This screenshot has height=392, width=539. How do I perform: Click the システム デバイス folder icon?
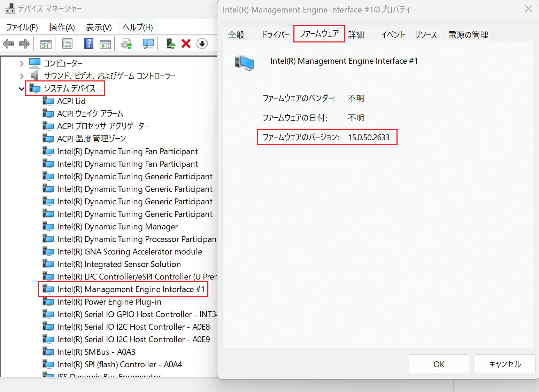(x=35, y=88)
